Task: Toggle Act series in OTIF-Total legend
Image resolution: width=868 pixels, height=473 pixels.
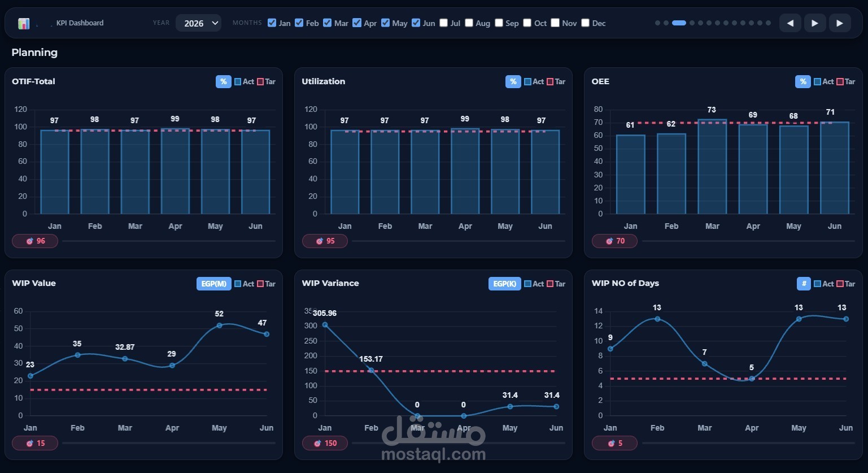Action: coord(244,82)
